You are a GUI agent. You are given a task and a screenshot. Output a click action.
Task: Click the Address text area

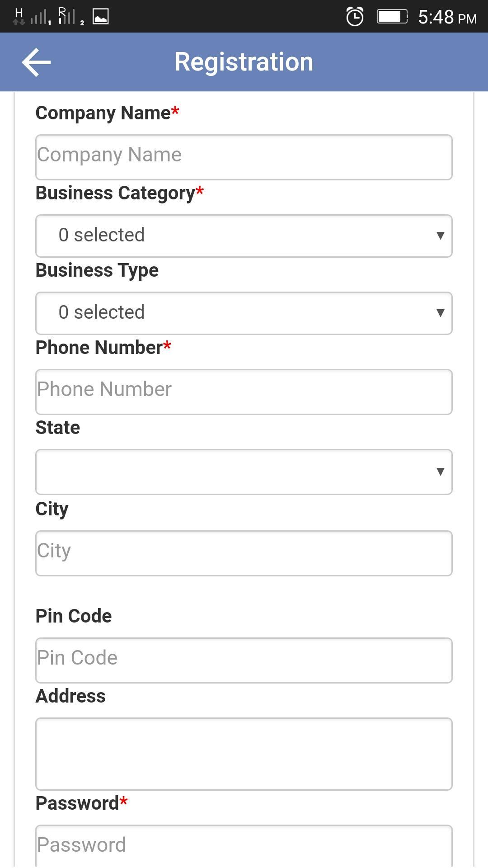pyautogui.click(x=244, y=754)
